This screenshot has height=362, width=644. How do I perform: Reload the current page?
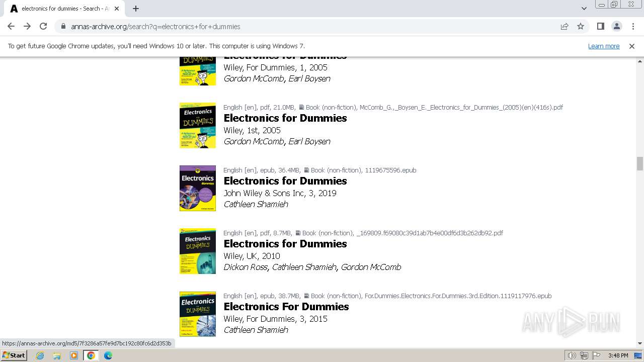click(43, 26)
